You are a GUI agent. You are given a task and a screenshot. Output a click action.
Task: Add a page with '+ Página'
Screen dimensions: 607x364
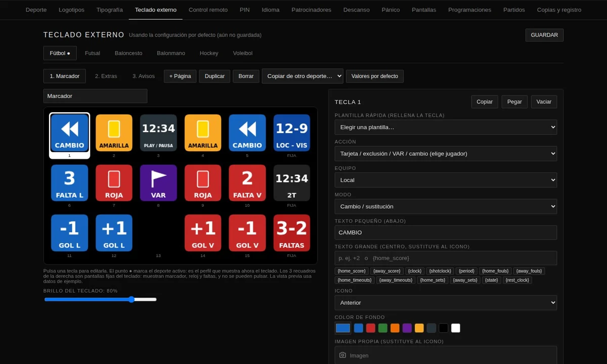pyautogui.click(x=180, y=76)
